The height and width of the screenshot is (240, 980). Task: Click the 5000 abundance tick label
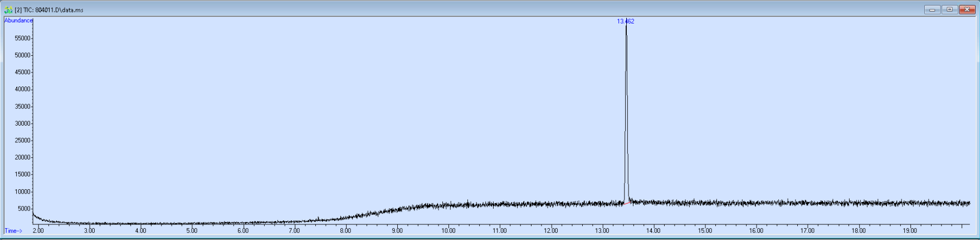24,209
